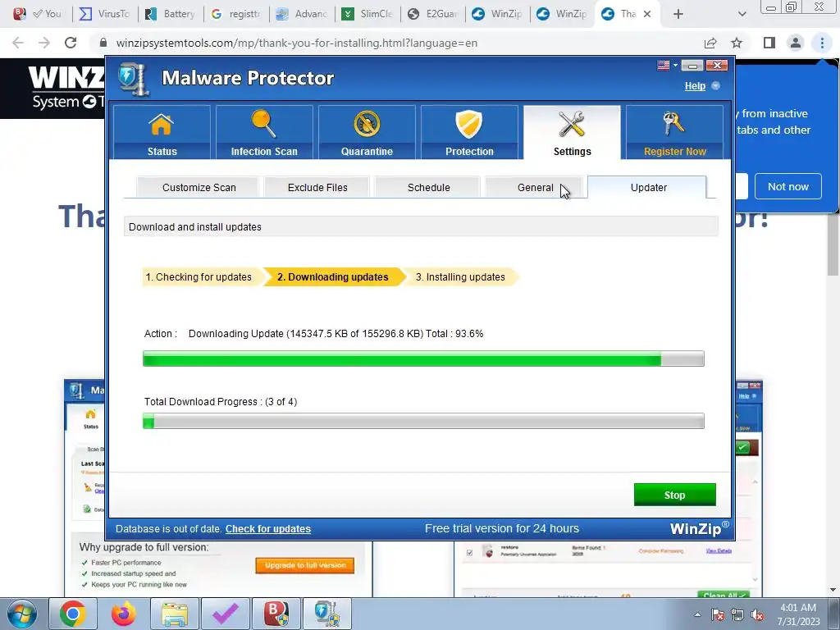
Task: Click the address bar URL
Action: tap(297, 43)
